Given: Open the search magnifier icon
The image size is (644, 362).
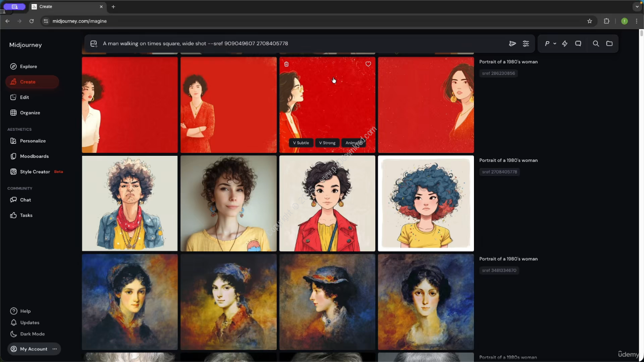Looking at the screenshot, I should tap(596, 44).
